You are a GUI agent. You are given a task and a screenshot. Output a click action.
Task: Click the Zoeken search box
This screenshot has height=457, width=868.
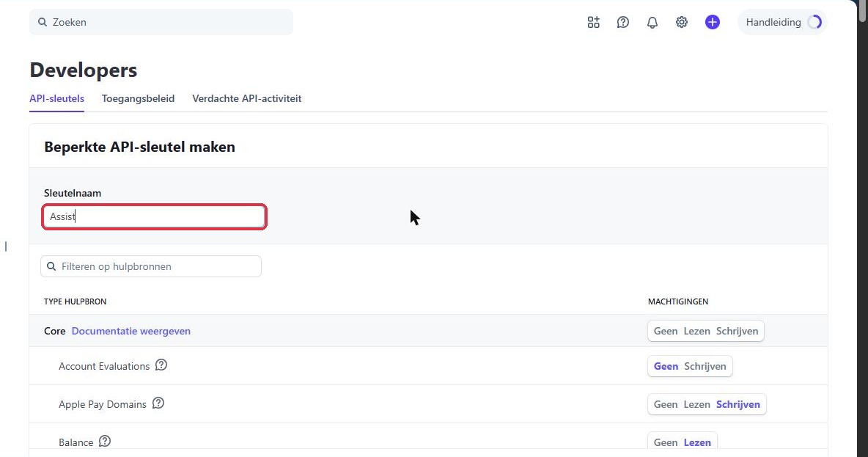click(x=161, y=22)
